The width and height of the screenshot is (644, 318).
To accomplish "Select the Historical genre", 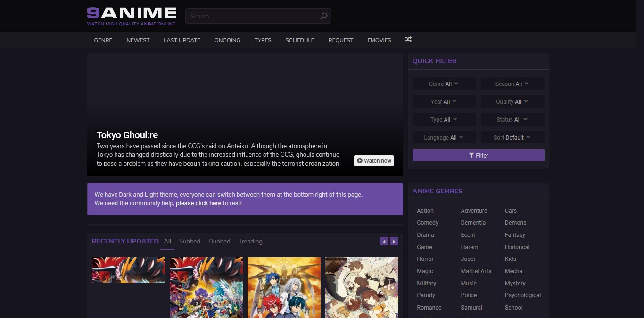I will click(517, 247).
